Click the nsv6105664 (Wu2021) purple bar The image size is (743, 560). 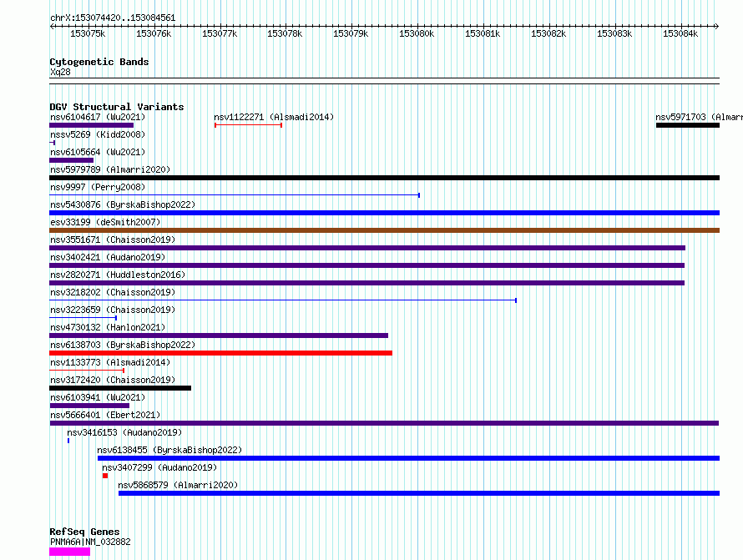[71, 160]
